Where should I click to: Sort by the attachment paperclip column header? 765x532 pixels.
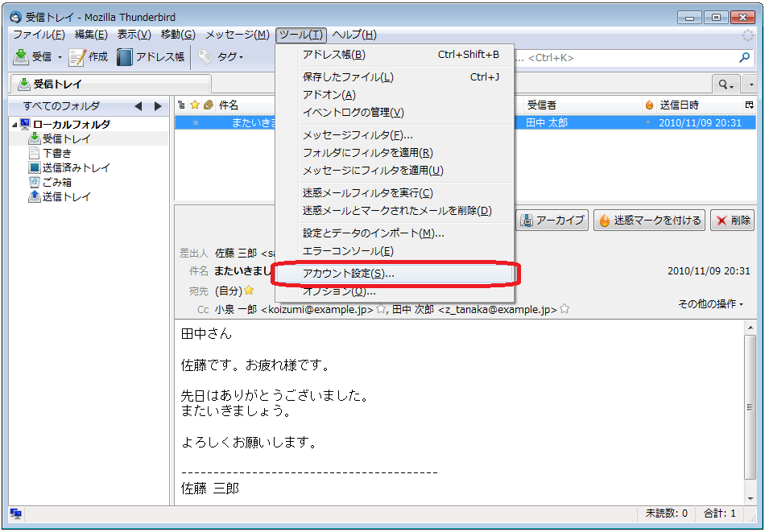(209, 105)
